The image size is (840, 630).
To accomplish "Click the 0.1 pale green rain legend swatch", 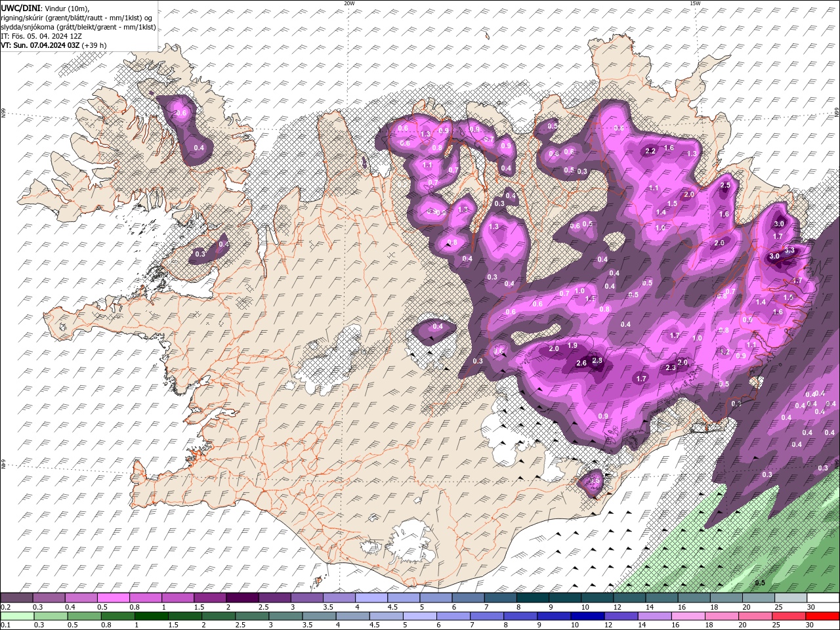I will (17, 616).
